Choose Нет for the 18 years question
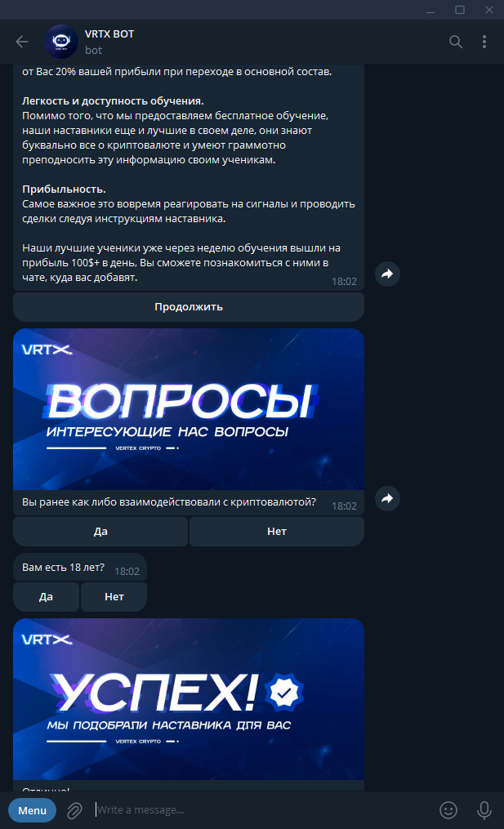504x829 pixels. (114, 597)
